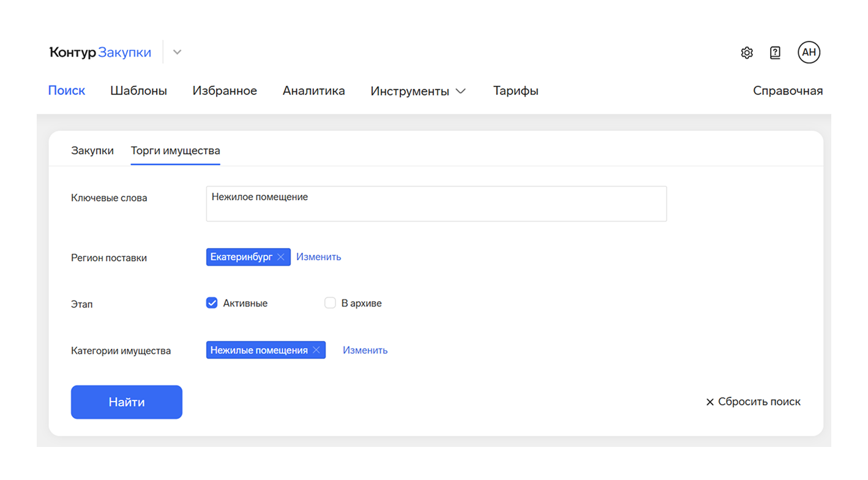Expand the product switcher chevron near logo
868x480 pixels.
[x=177, y=53]
